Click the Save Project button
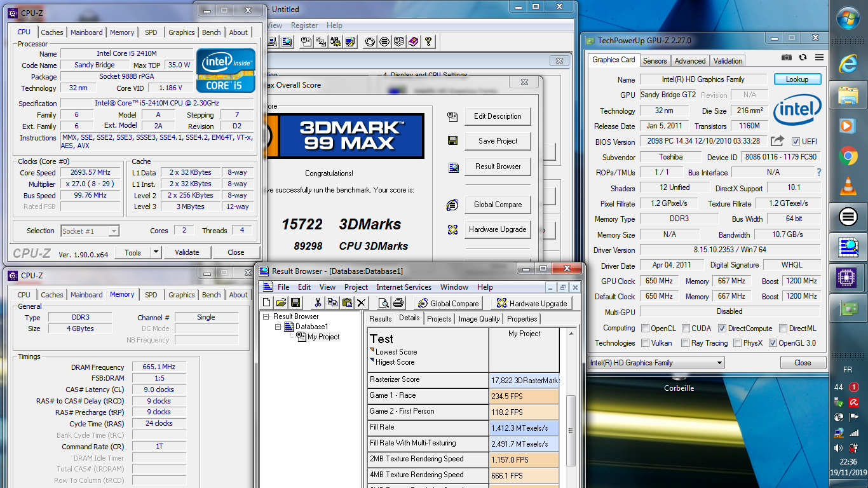 tap(498, 141)
